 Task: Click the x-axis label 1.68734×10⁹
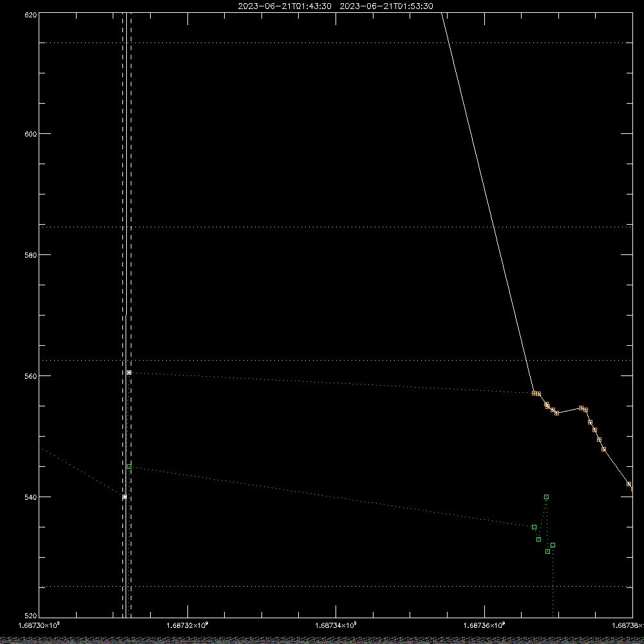pos(336,625)
